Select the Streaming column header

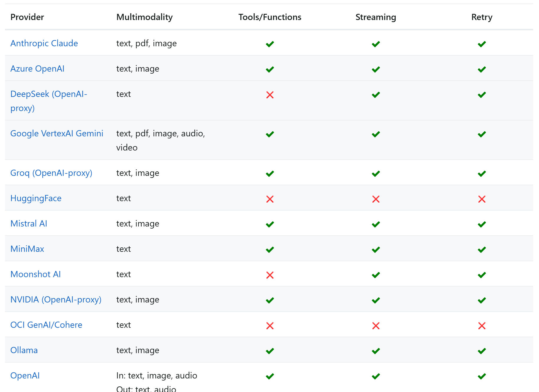pos(376,17)
